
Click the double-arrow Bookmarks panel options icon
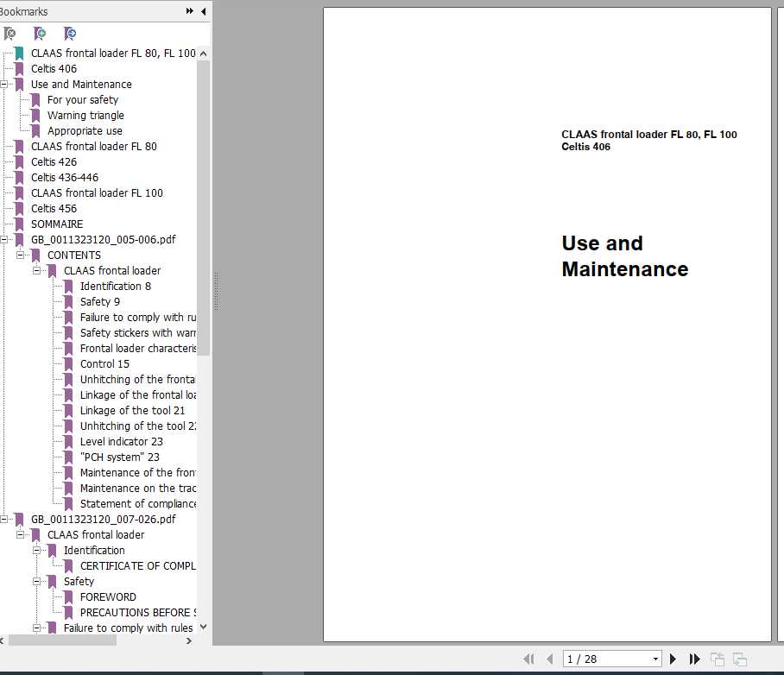coord(190,11)
